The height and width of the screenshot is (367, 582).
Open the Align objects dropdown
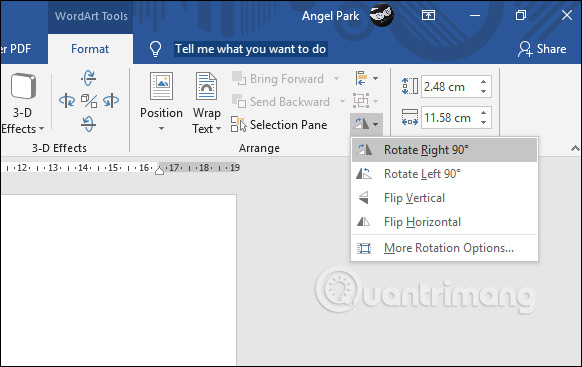366,78
